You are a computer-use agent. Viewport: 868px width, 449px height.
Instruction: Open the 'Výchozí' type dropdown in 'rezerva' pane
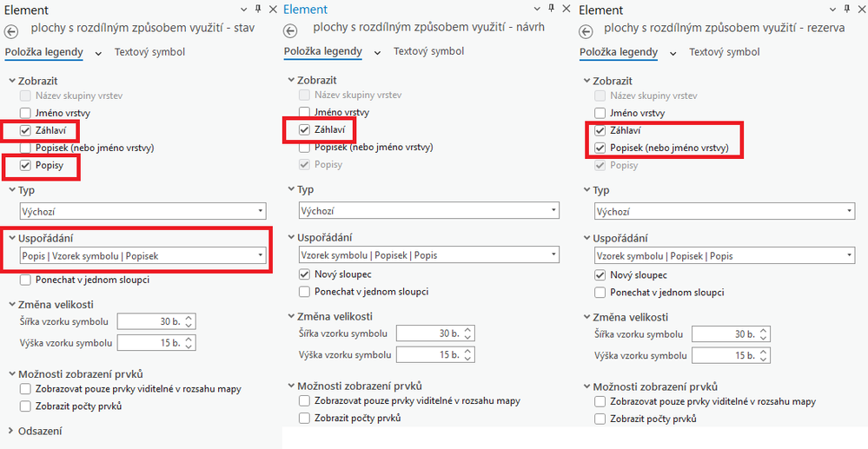click(725, 211)
